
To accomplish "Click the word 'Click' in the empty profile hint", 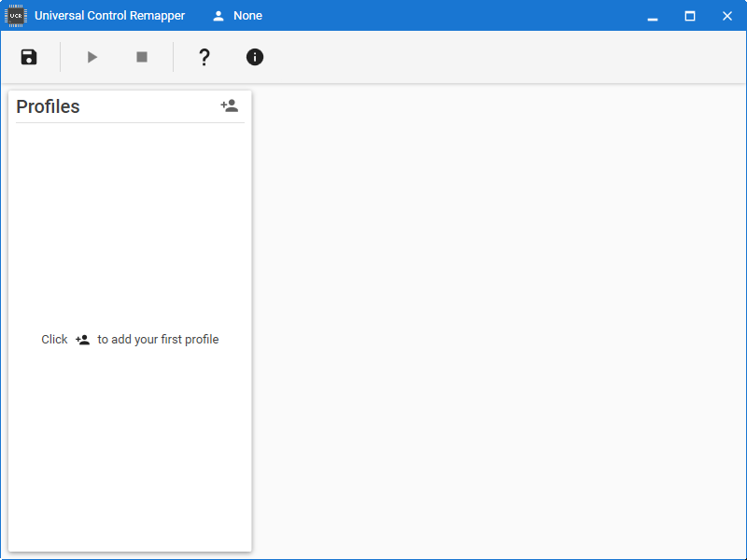I will 54,340.
